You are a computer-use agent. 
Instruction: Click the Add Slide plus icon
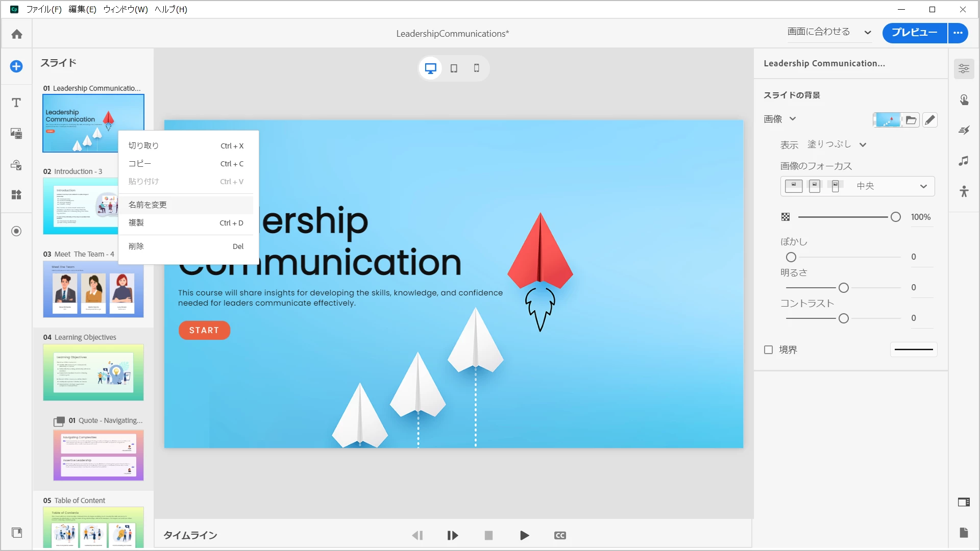point(16,66)
